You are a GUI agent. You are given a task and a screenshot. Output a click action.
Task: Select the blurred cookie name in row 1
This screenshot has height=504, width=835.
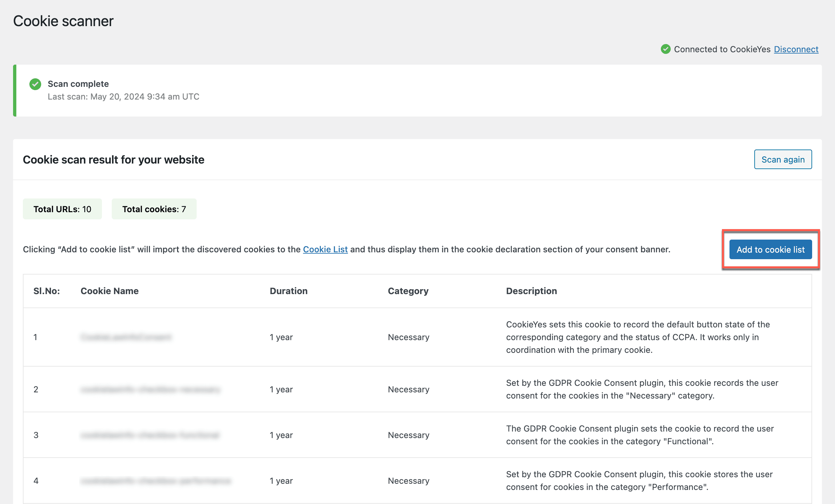(x=126, y=337)
